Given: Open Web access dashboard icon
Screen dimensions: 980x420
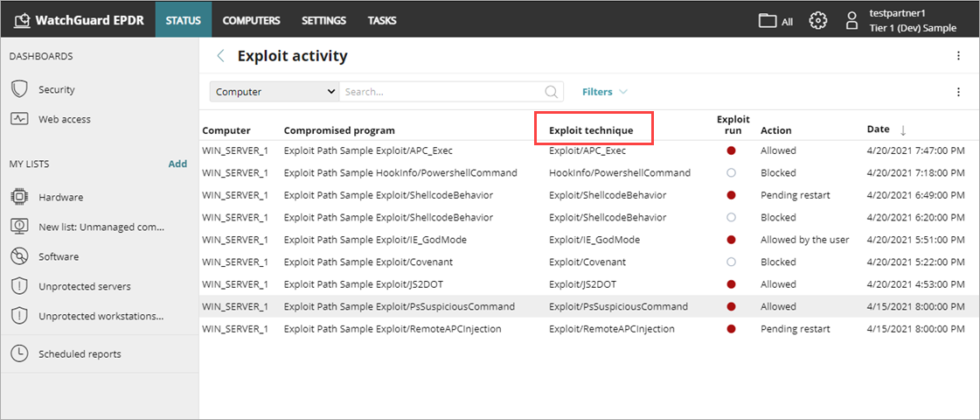Looking at the screenshot, I should click(19, 119).
